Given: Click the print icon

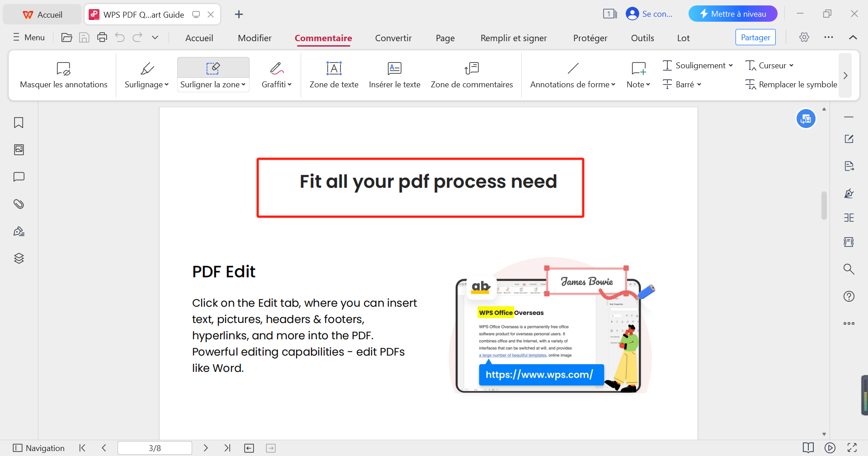Looking at the screenshot, I should tap(102, 38).
